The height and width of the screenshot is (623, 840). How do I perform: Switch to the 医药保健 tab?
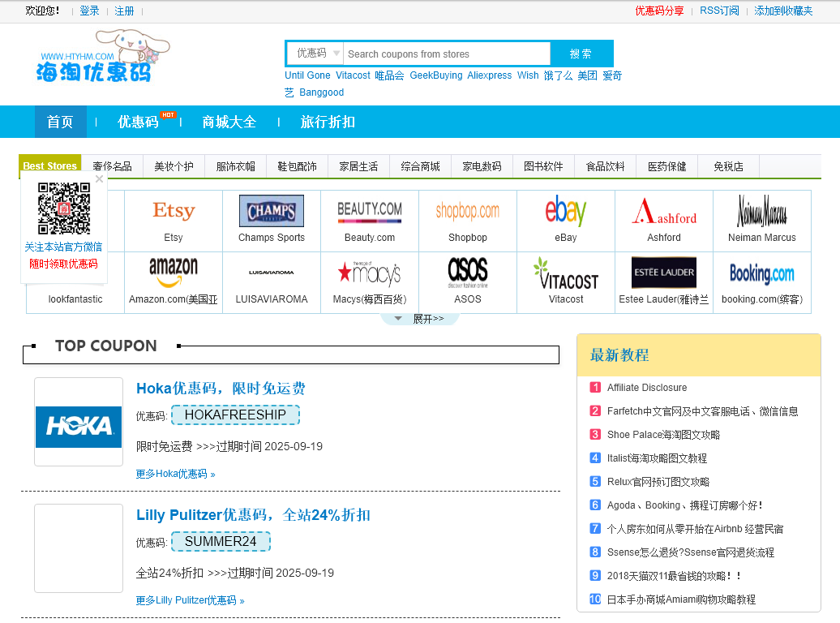point(667,166)
